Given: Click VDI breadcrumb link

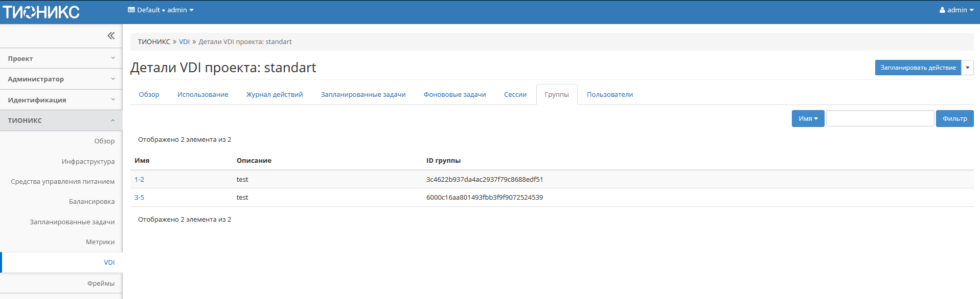Looking at the screenshot, I should pos(184,42).
